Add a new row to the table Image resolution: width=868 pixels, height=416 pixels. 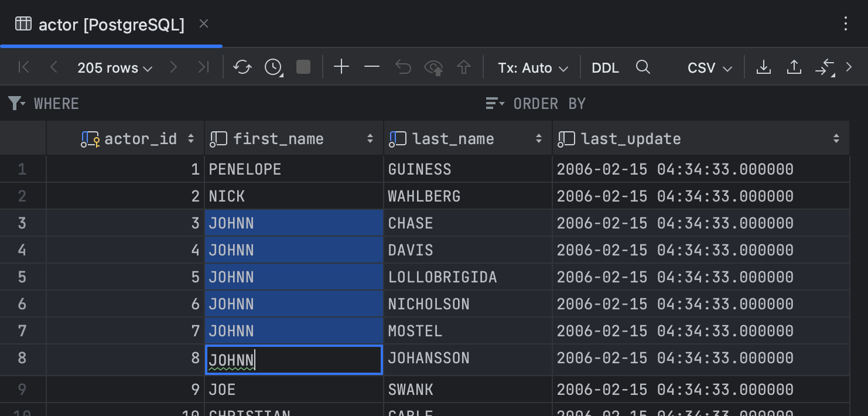coord(341,67)
